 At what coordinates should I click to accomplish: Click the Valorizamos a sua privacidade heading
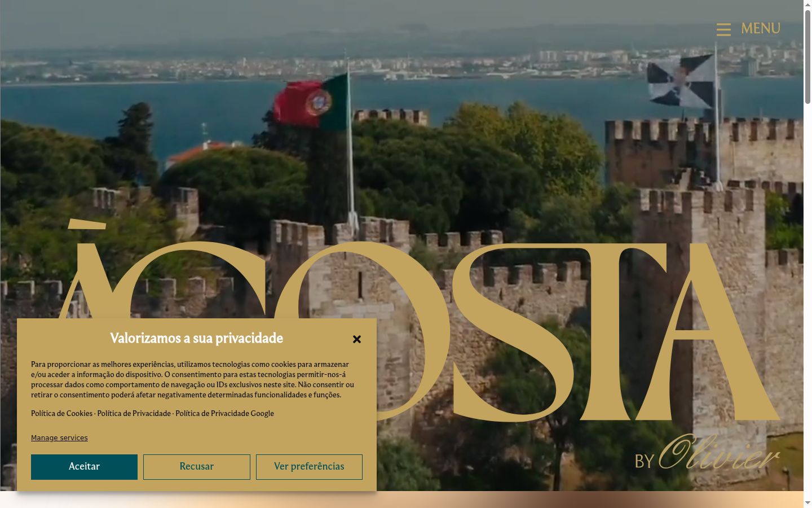click(x=196, y=339)
